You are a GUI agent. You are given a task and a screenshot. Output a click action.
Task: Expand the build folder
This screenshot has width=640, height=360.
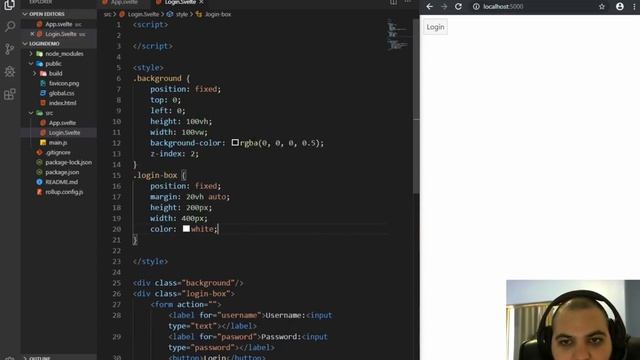(x=35, y=73)
